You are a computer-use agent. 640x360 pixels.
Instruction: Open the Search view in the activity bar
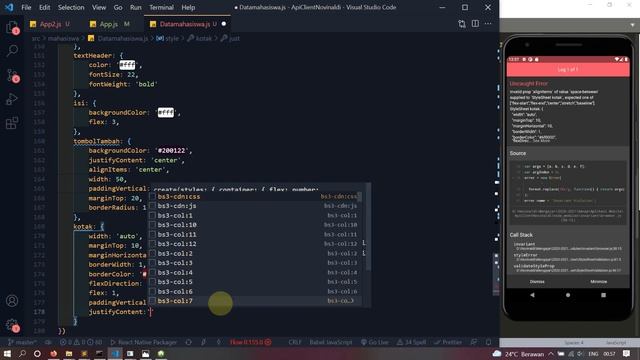point(12,51)
